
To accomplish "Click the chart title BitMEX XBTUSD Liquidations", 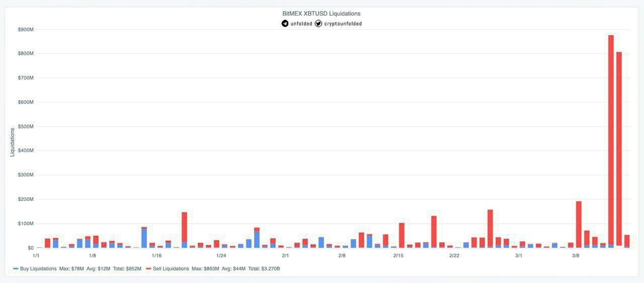I will click(x=321, y=14).
